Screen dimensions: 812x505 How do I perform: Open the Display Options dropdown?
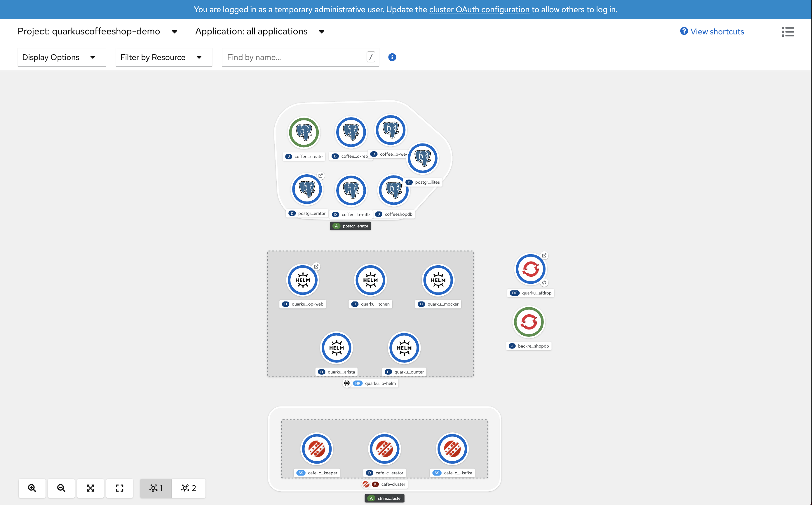pyautogui.click(x=62, y=57)
